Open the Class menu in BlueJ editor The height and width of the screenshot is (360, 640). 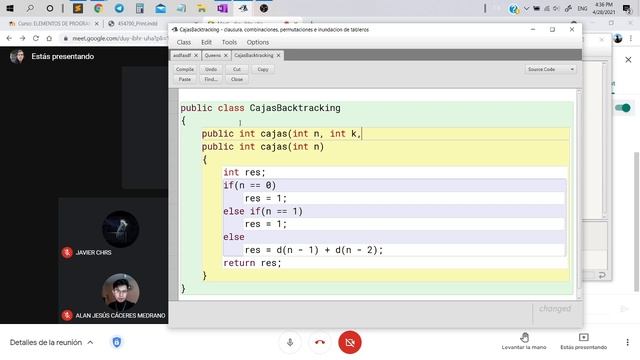tap(184, 42)
